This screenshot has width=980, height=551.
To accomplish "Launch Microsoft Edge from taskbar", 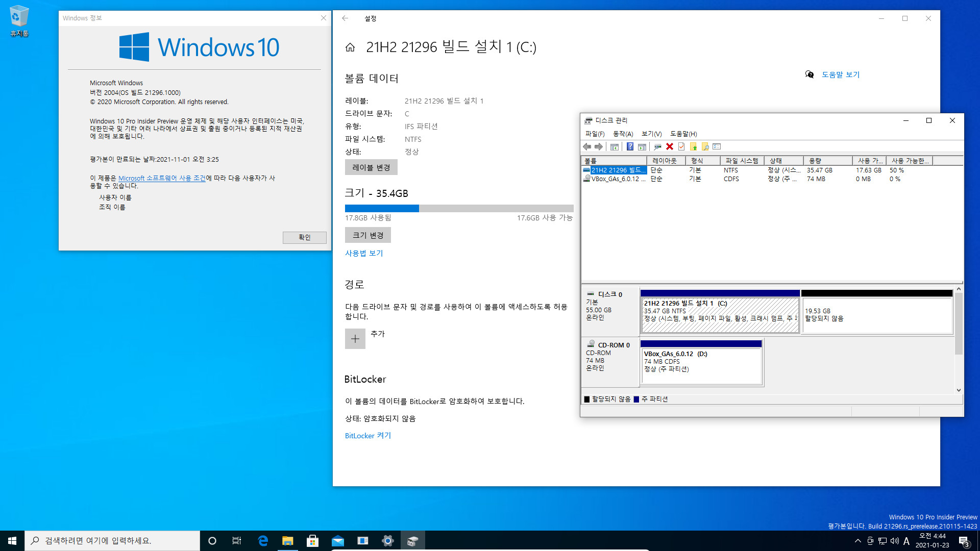I will tap(263, 541).
